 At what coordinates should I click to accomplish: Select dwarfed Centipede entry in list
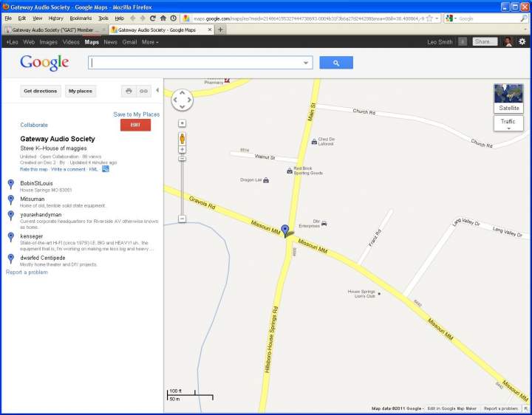42,258
